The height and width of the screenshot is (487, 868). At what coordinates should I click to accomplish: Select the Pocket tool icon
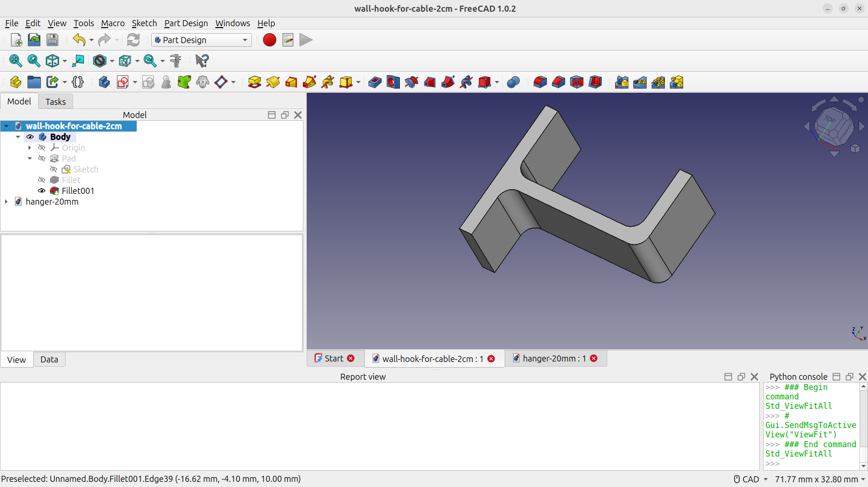coord(375,82)
